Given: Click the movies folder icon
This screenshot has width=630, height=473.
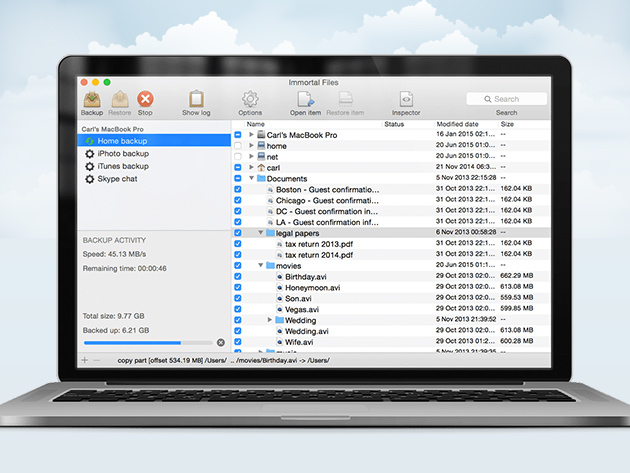Looking at the screenshot, I should [270, 265].
